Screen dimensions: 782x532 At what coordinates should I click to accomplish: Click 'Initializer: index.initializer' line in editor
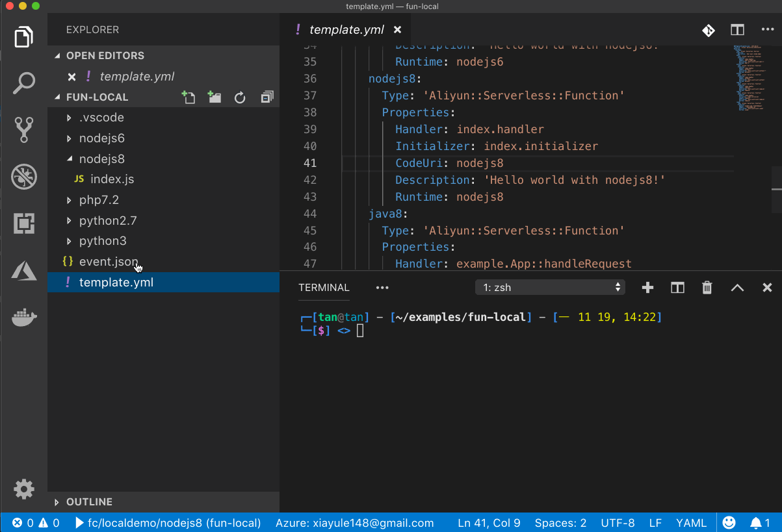[497, 146]
